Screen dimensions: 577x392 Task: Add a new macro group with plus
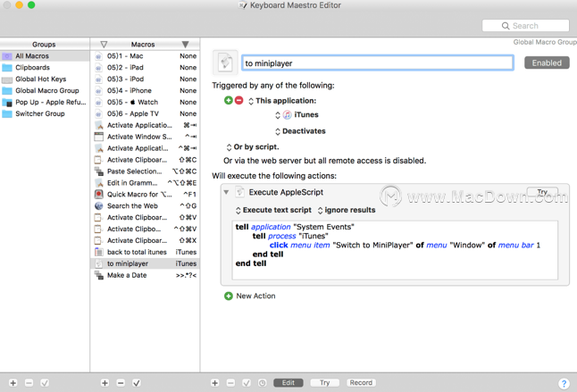click(x=13, y=383)
